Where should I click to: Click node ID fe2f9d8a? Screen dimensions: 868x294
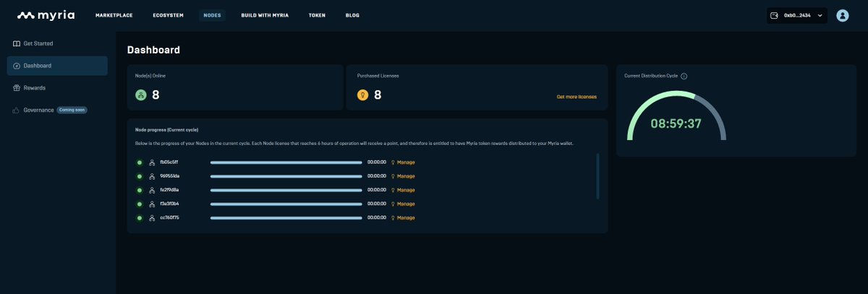(170, 190)
